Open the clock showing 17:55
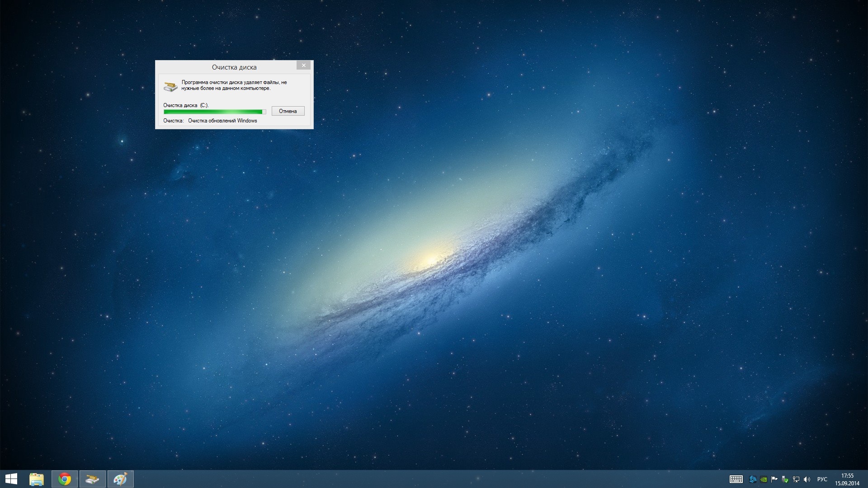Screen dimensions: 868x488 click(847, 479)
